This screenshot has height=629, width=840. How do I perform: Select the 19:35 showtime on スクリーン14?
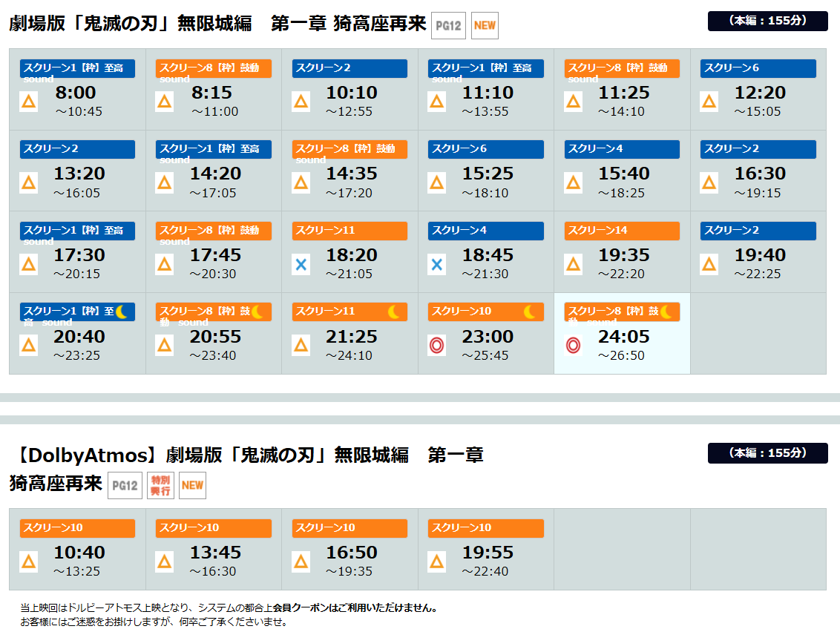pyautogui.click(x=623, y=255)
